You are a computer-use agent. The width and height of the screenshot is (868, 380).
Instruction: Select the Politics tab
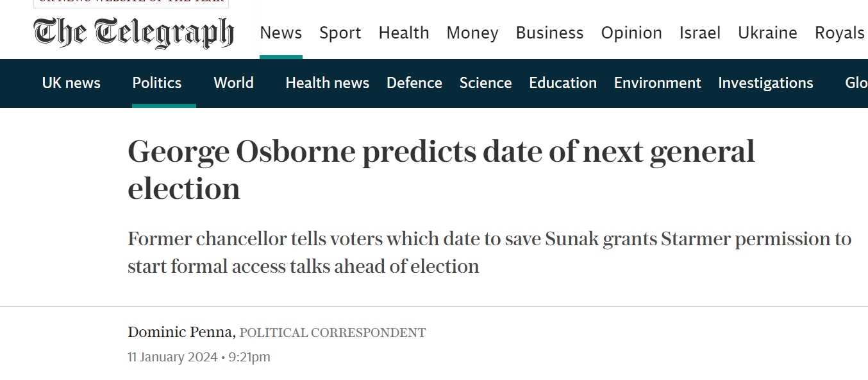coord(157,83)
